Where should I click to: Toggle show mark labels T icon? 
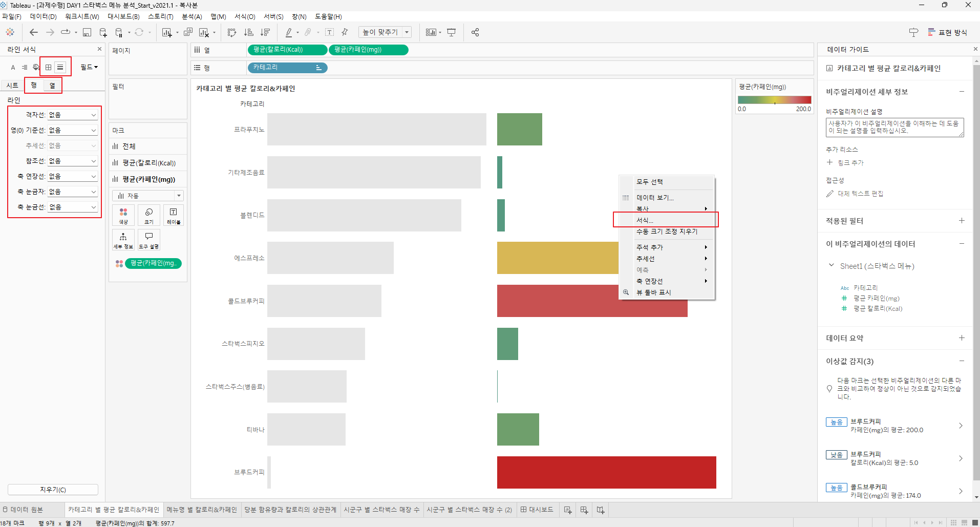(330, 32)
